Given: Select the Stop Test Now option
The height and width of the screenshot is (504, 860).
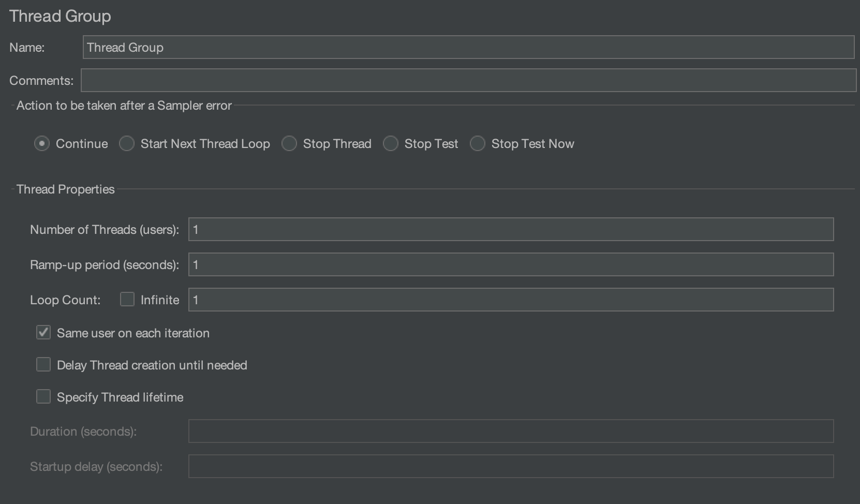Looking at the screenshot, I should tap(478, 143).
